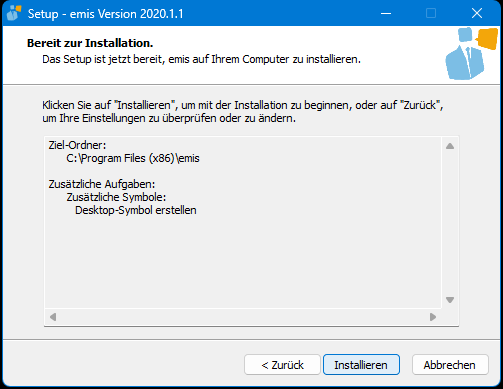503x389 pixels.
Task: Minimize the Setup window
Action: click(386, 13)
